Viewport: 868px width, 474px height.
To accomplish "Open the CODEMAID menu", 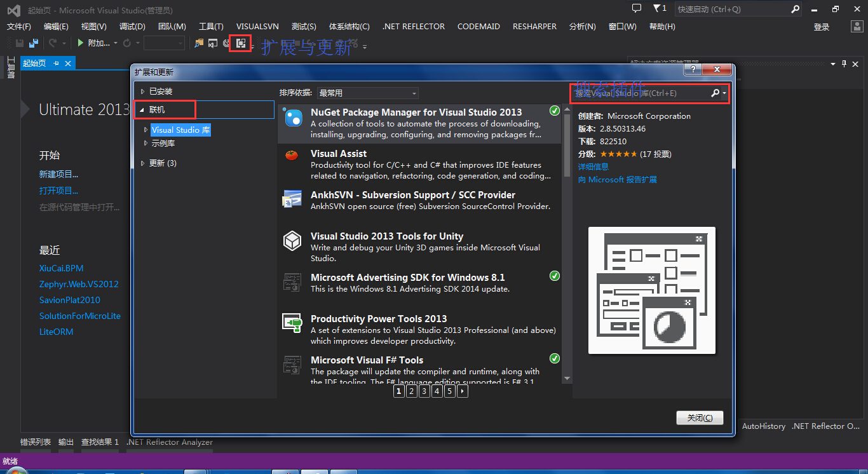I will point(478,27).
